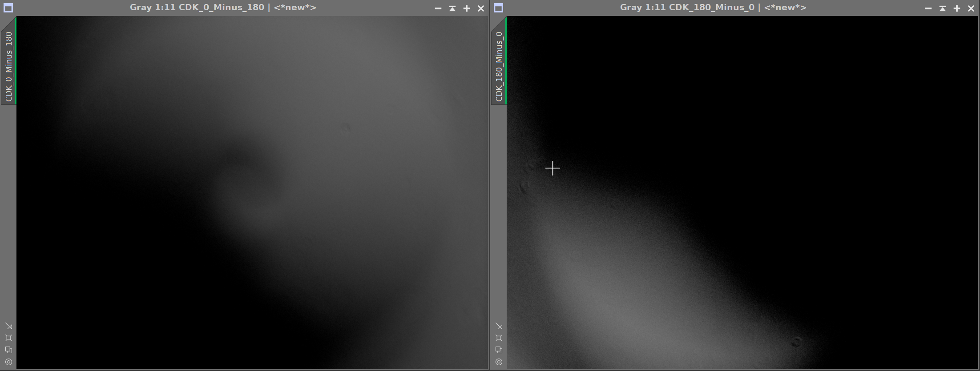Click title text 'Gray 1:11 CDK_0_Minus_180'

point(197,8)
